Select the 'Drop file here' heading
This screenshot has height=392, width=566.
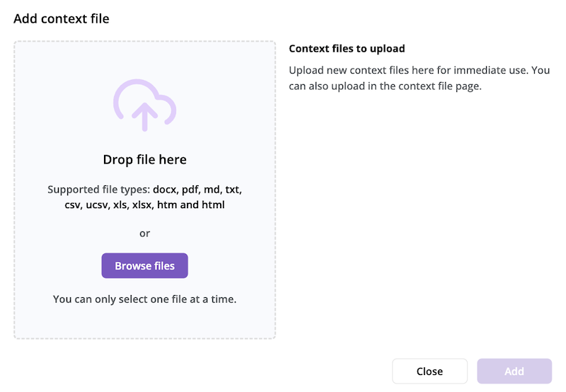(145, 159)
